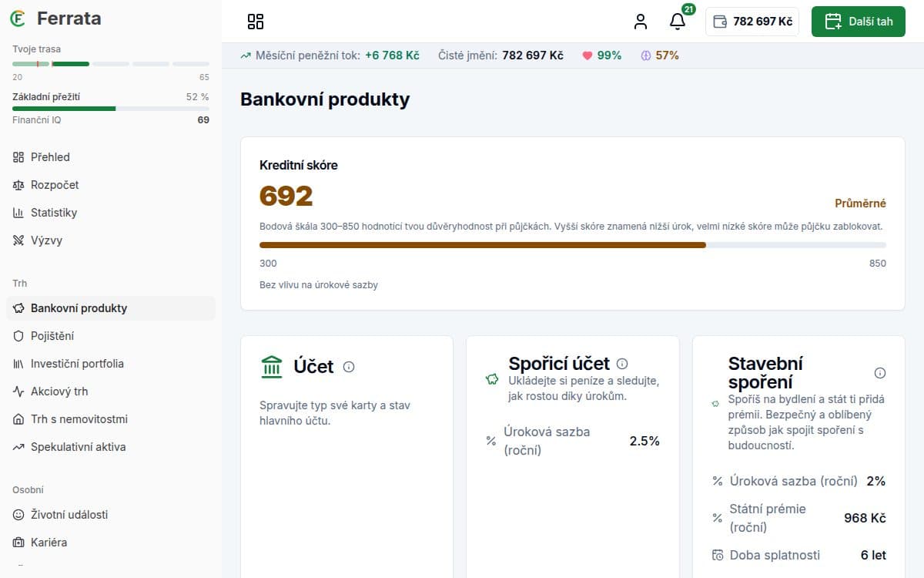Open the dashboard grid icon in top bar
The width and height of the screenshot is (924, 578).
click(256, 22)
